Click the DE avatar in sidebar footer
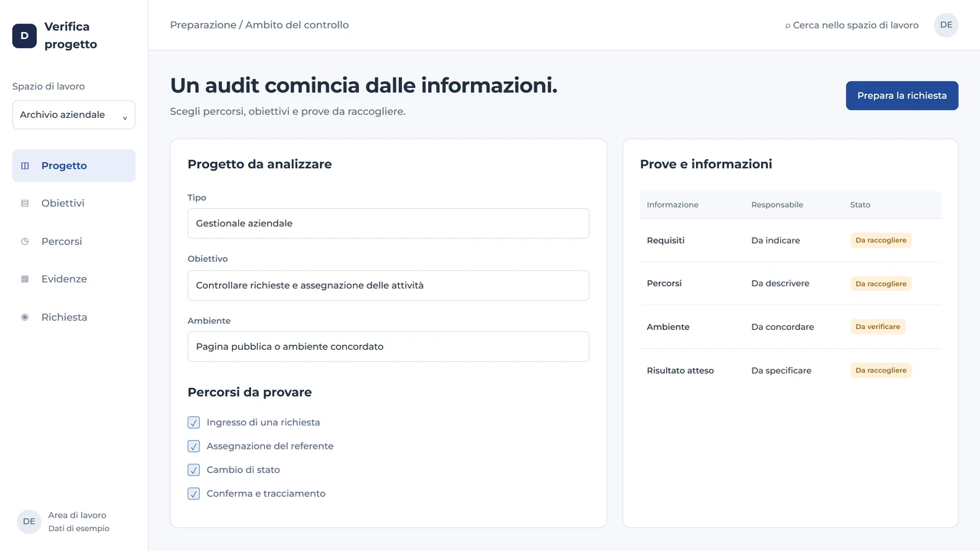The width and height of the screenshot is (980, 551). [29, 522]
